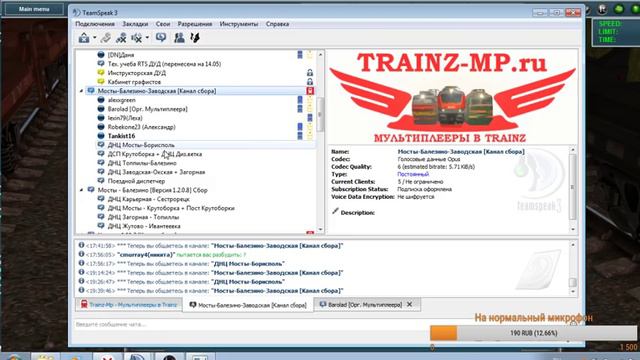Switch to Trainz-Mp - Мультиплееры в Trainz chat tab

pos(129,304)
